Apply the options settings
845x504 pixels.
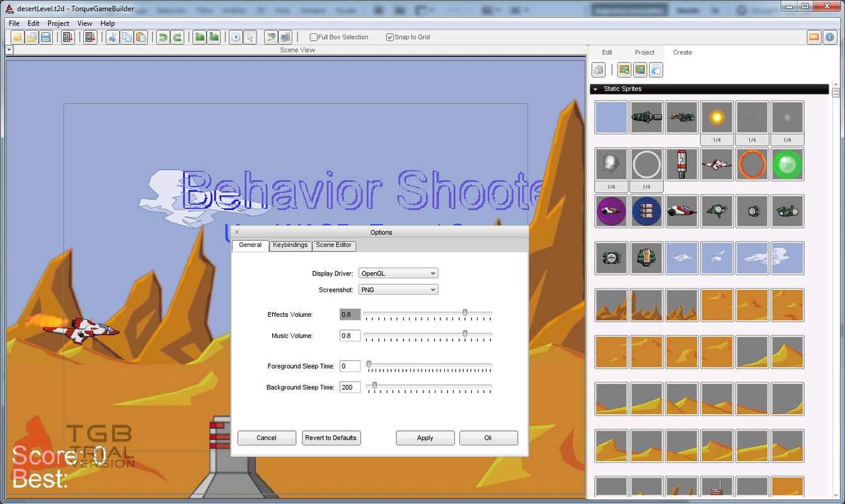[x=425, y=438]
